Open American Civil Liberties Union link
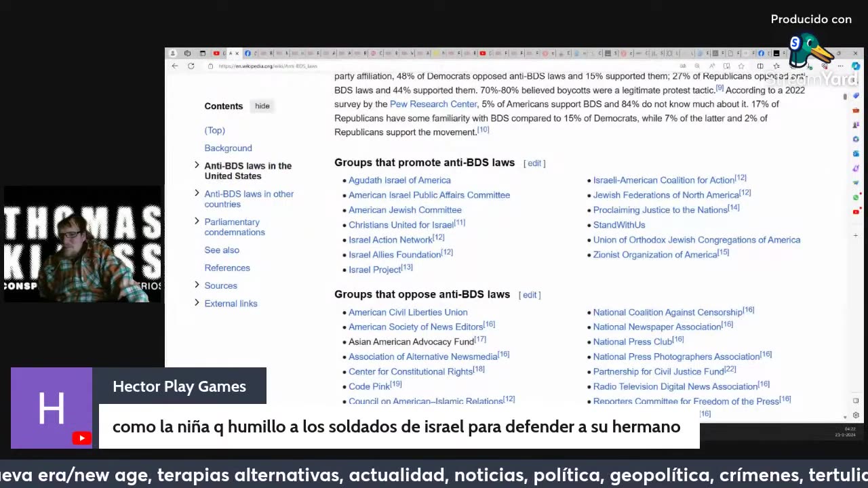Image resolution: width=868 pixels, height=488 pixels. (x=408, y=312)
